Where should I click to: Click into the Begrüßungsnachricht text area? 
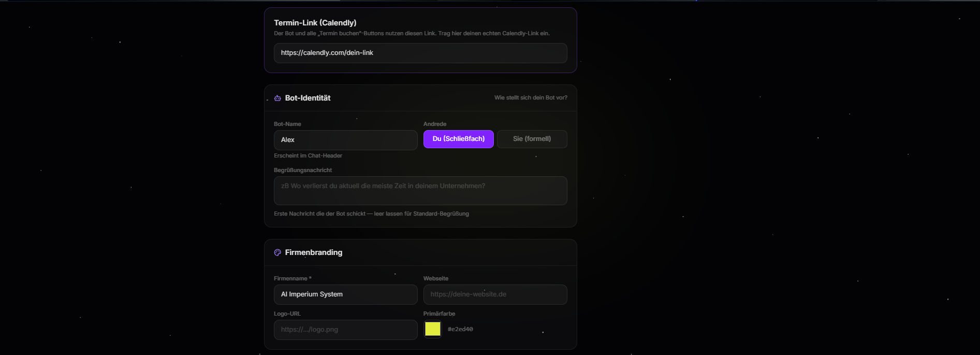click(420, 191)
